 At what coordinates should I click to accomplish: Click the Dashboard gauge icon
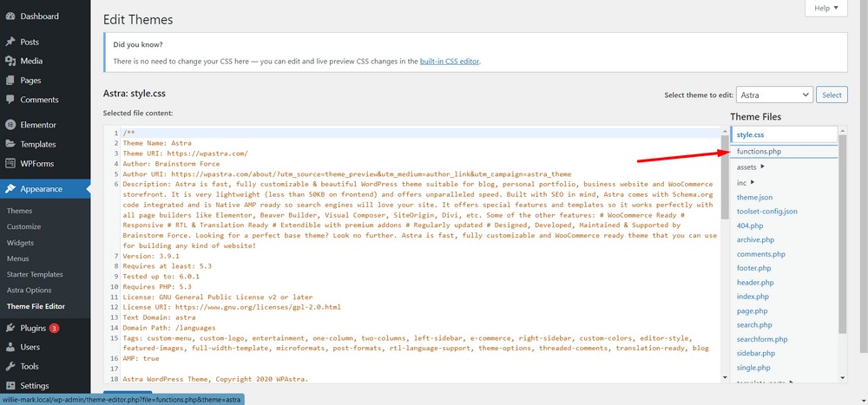[10, 16]
